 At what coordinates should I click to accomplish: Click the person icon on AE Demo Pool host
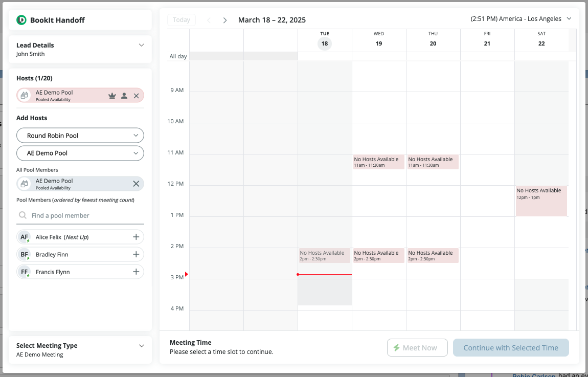[x=124, y=96]
